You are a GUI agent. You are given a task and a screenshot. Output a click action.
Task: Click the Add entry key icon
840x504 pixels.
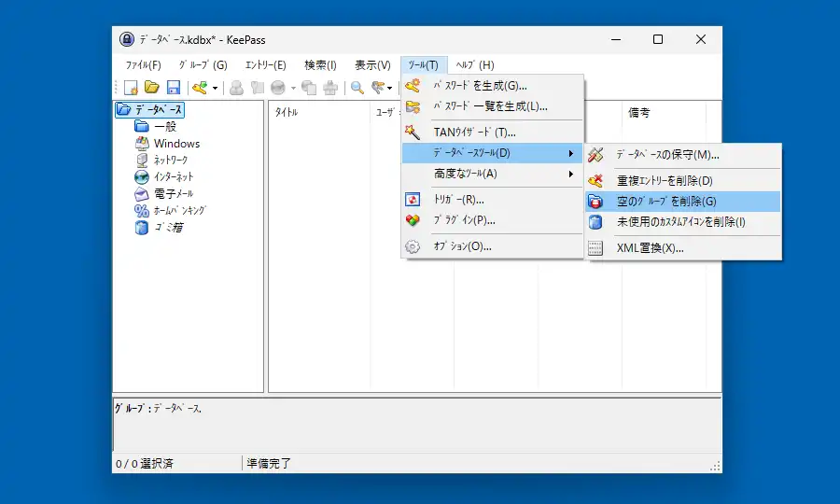pyautogui.click(x=201, y=88)
